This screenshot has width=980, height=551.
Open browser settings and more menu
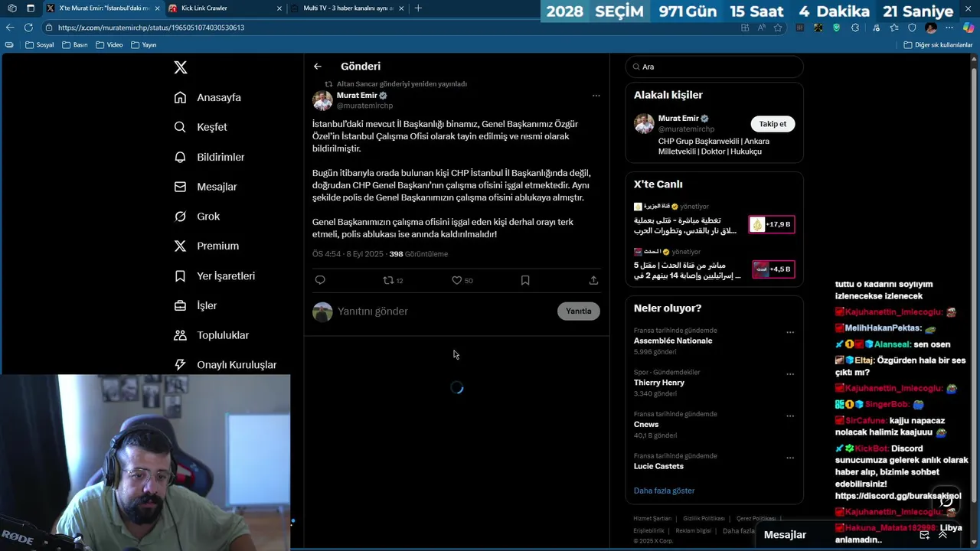click(x=949, y=28)
